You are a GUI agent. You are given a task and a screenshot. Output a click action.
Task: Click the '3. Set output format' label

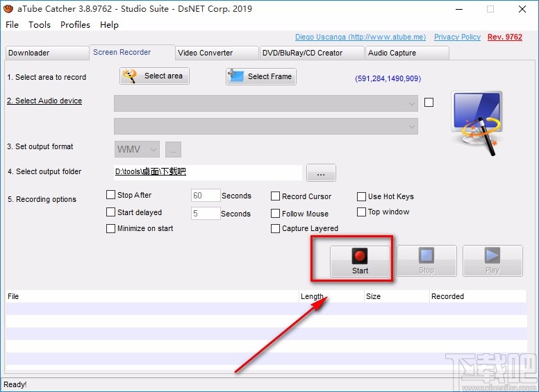tap(40, 146)
